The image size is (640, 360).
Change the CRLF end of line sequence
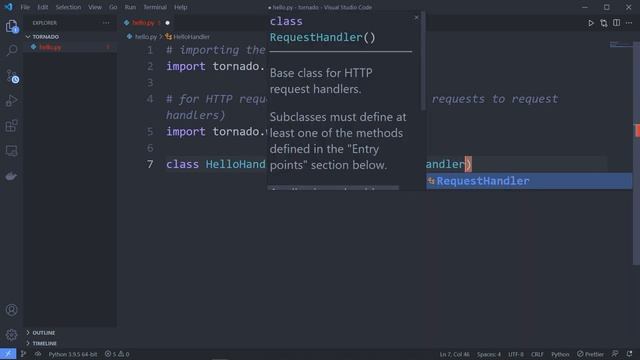tap(537, 354)
